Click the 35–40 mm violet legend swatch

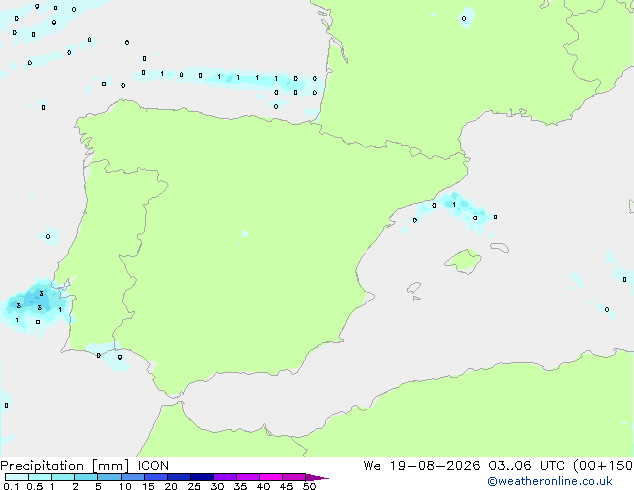[247, 477]
